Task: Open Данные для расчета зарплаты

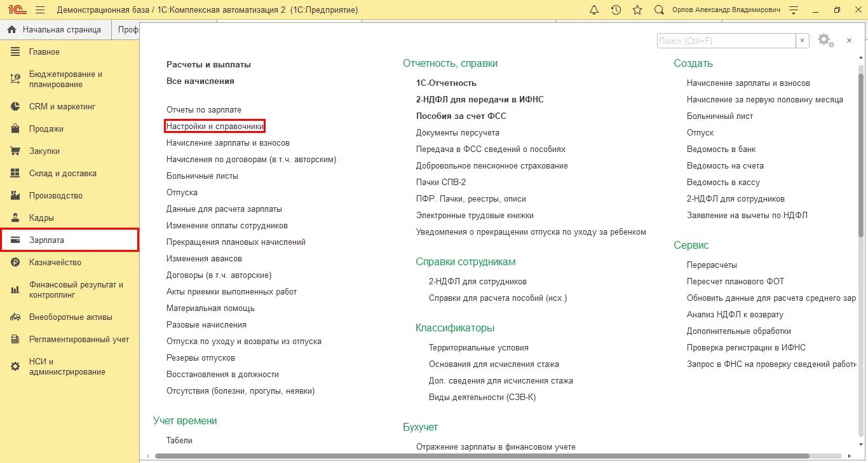Action: 224,209
